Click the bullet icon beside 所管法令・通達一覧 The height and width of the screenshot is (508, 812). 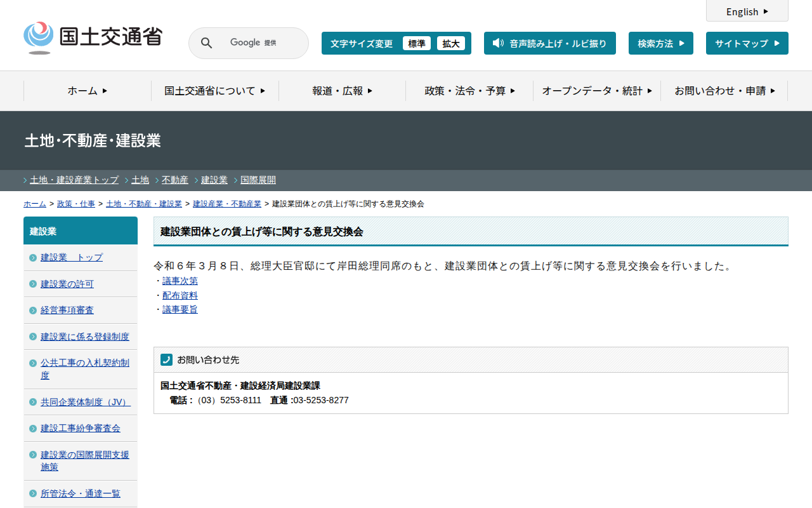pyautogui.click(x=33, y=494)
